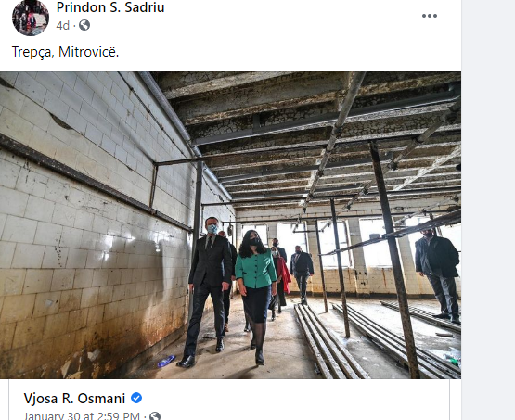This screenshot has width=515, height=420.
Task: Open the Prindon S. Sadriu name link
Action: [x=110, y=7]
